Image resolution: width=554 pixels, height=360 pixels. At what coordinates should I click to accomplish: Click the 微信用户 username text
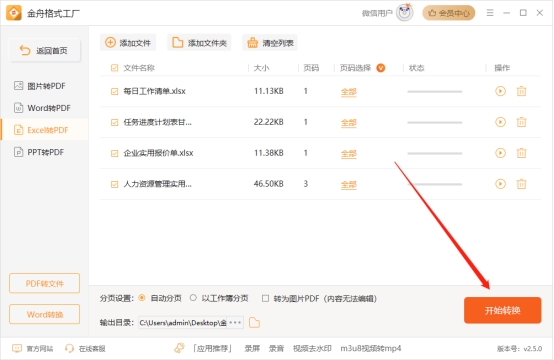click(377, 13)
